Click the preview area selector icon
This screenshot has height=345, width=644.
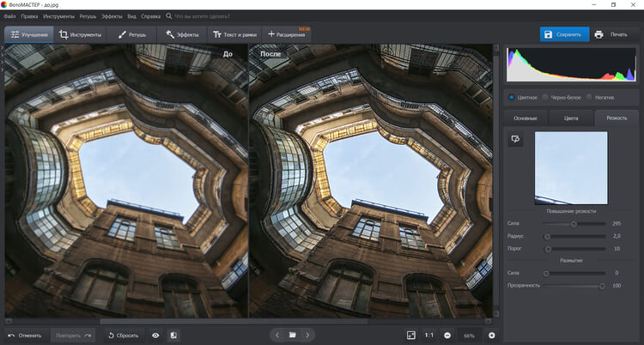pos(515,138)
